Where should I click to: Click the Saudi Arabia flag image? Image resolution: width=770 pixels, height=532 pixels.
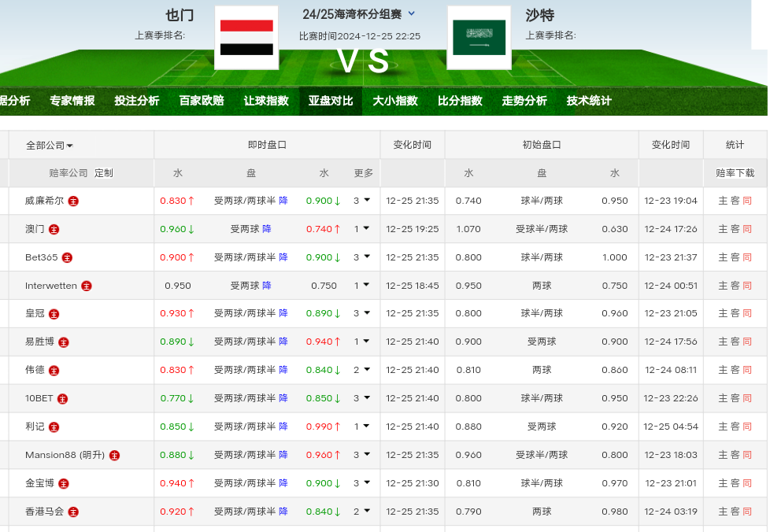(x=479, y=37)
